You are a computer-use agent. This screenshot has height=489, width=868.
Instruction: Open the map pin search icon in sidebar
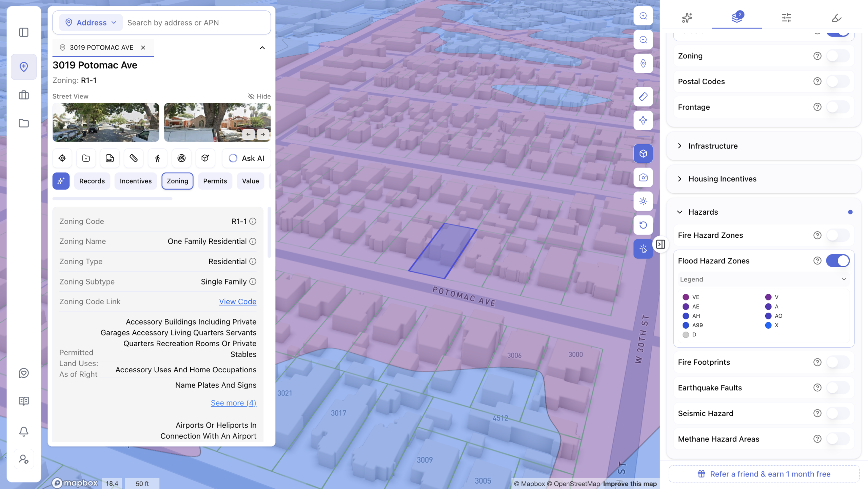pos(24,67)
